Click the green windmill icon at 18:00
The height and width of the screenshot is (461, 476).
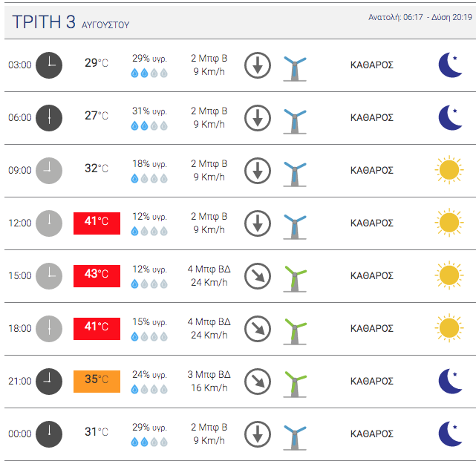point(295,329)
